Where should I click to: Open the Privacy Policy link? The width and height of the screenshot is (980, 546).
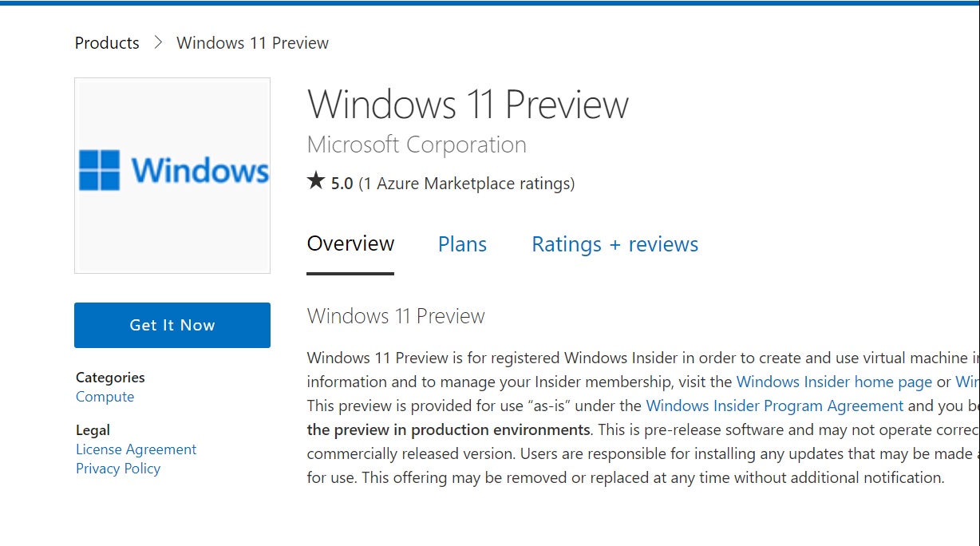pos(118,469)
